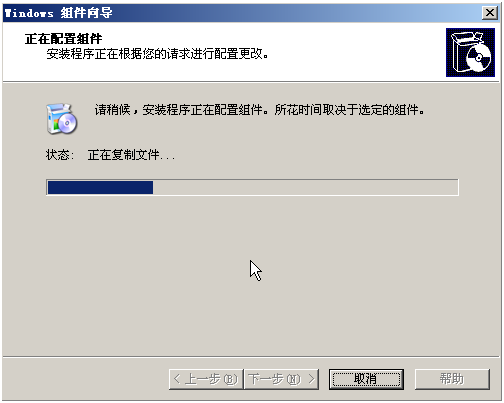
Task: Select the 正在配置组件 heading
Action: [63, 39]
